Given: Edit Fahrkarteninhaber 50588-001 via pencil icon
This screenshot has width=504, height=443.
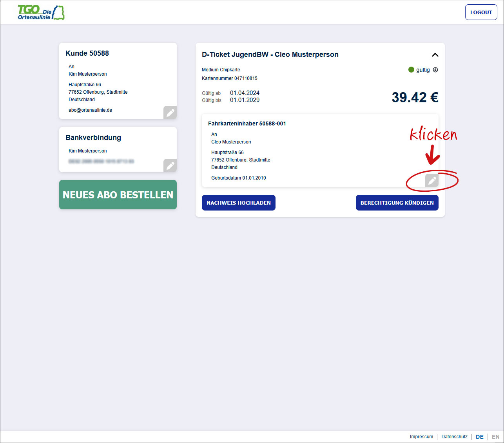Looking at the screenshot, I should click(432, 180).
